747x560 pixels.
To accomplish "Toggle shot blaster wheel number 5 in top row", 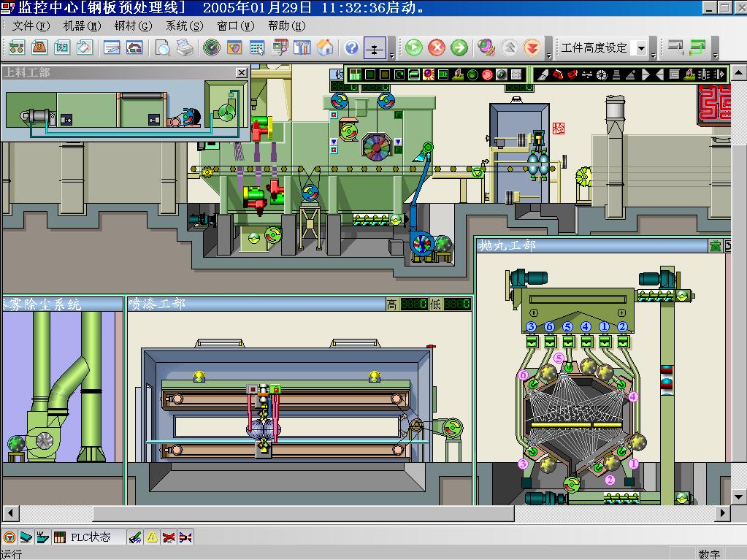I will pos(567,326).
